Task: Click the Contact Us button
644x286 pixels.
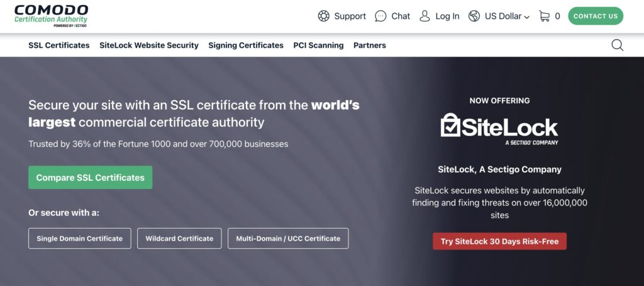Action: 596,16
